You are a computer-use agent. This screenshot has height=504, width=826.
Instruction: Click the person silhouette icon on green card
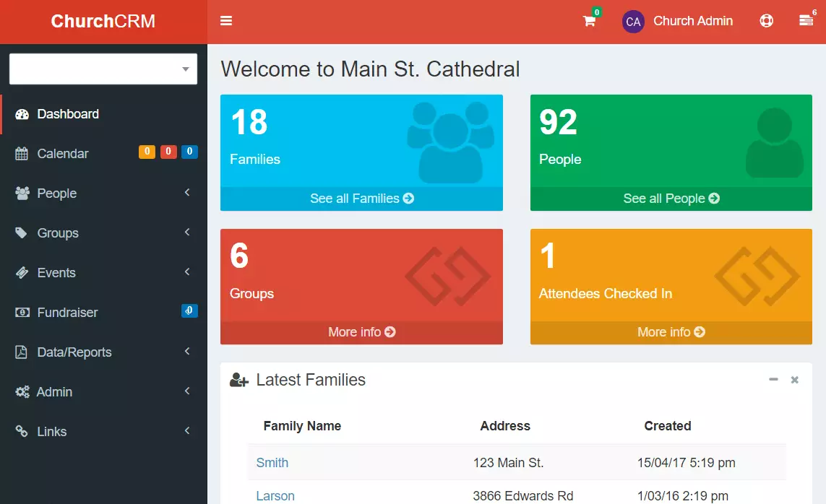tap(775, 142)
